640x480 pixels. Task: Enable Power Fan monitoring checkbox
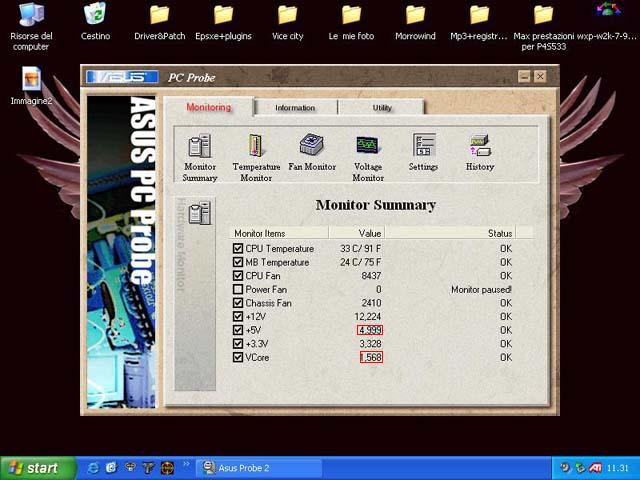coord(238,289)
